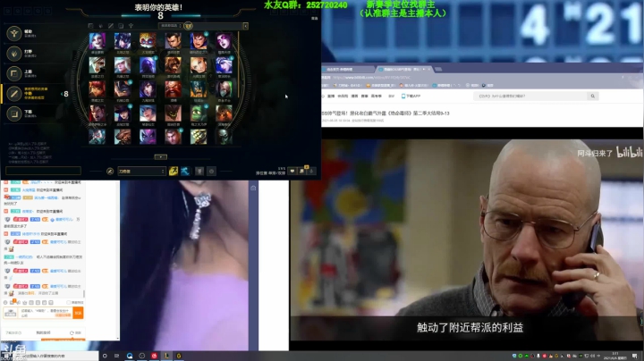The image size is (644, 361).
Task: Toggle the jungle filter above champion grid
Action: (100, 26)
